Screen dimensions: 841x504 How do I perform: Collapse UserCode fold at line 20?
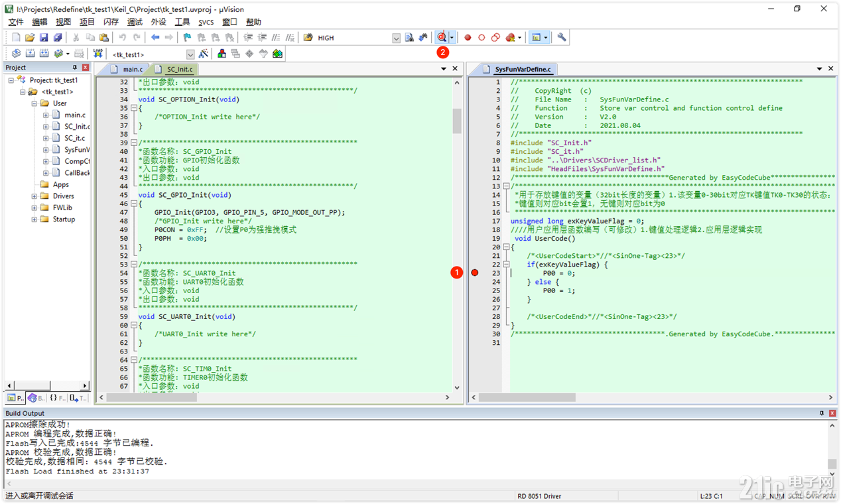tap(506, 247)
